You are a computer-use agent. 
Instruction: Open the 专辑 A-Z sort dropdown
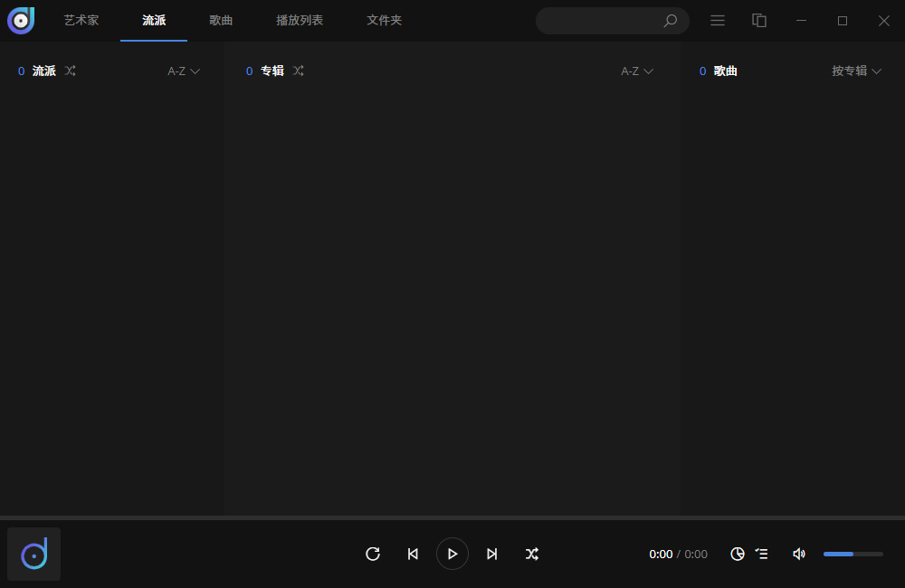(x=637, y=71)
